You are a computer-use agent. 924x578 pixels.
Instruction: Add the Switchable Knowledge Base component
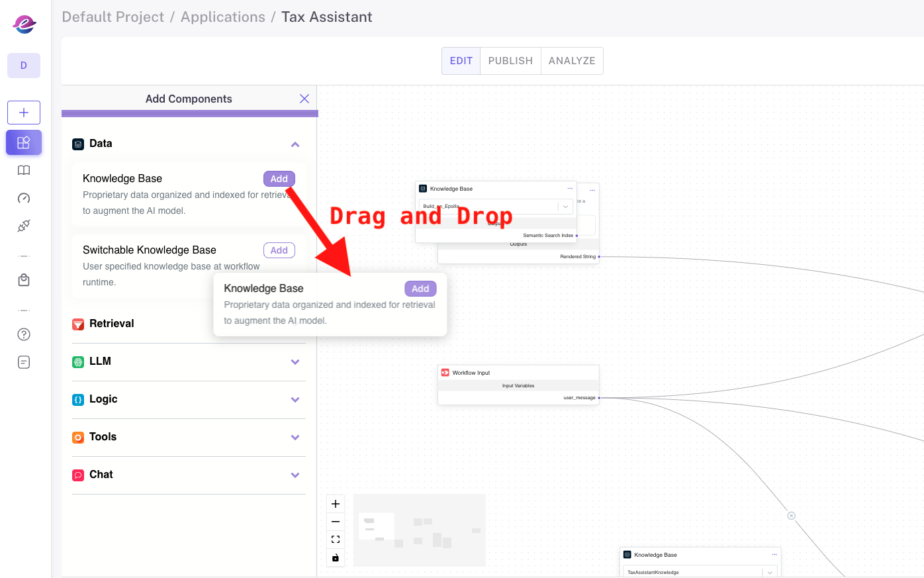(279, 250)
